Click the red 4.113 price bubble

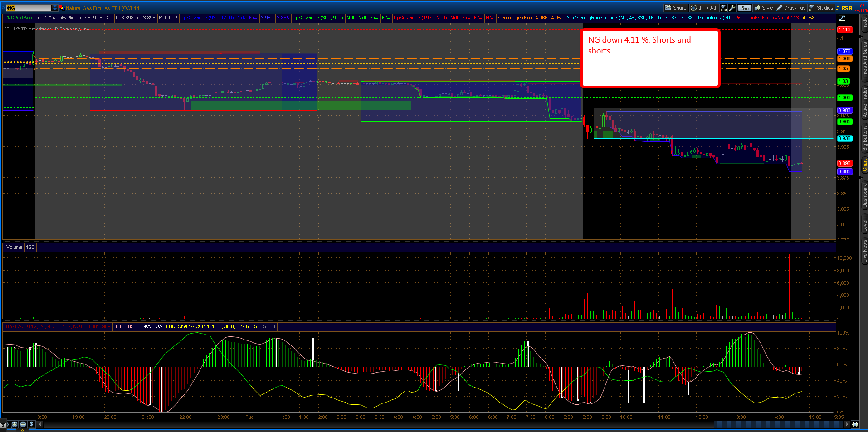pos(844,29)
